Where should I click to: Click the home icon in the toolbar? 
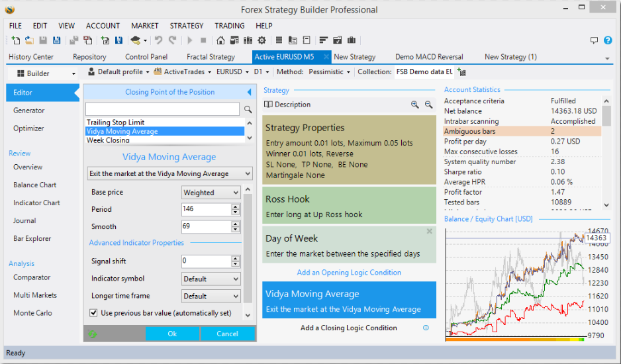point(220,40)
